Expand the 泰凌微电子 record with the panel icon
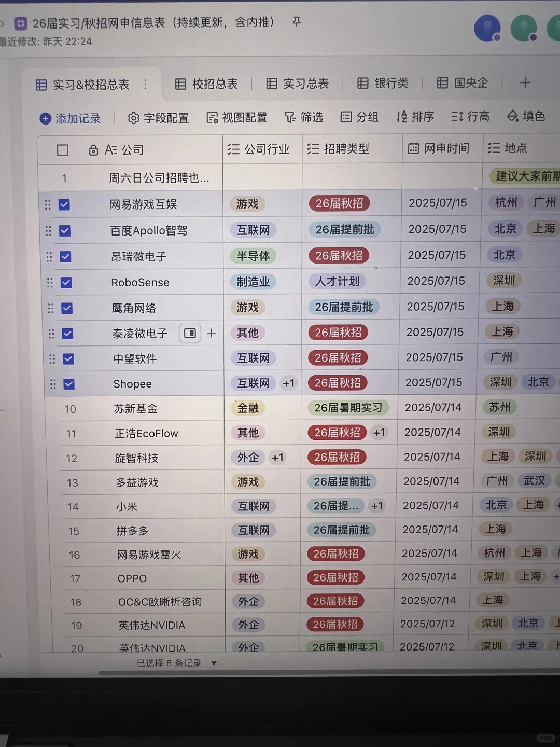Viewport: 560px width, 747px height. point(190,333)
